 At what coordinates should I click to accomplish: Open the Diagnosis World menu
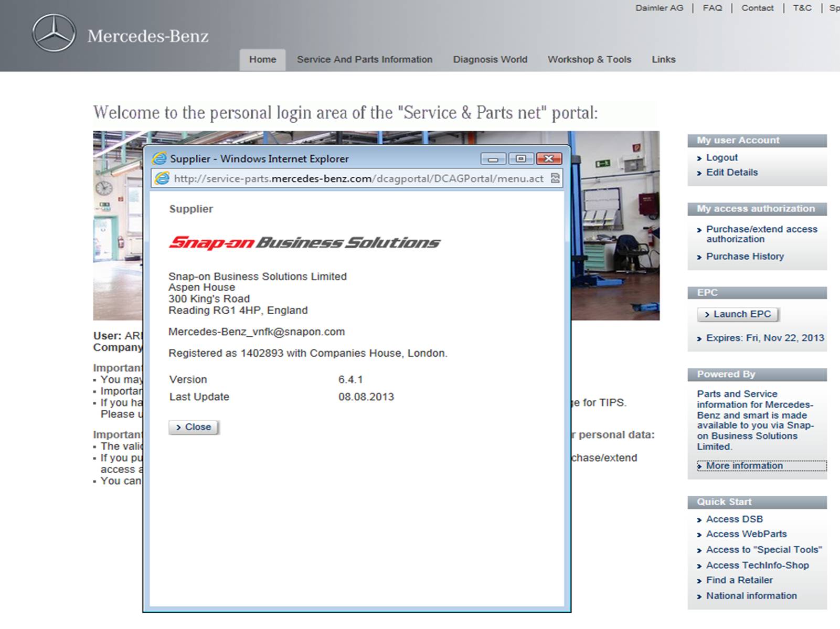point(490,59)
